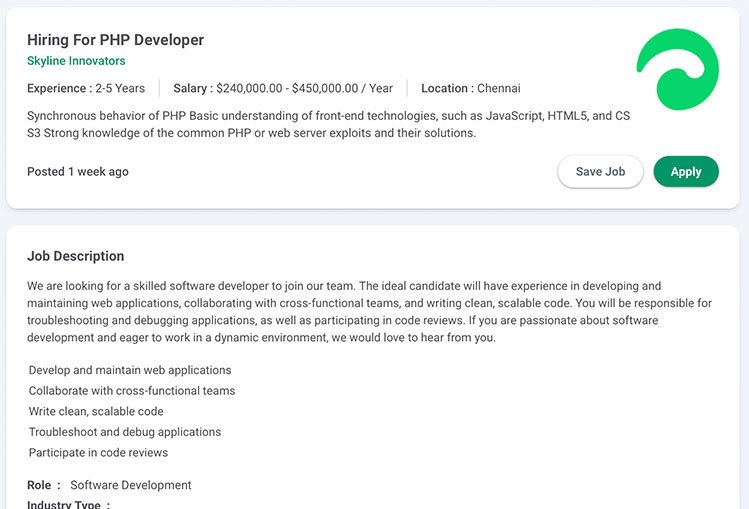Select Troubleshoot and debug applications item
The height and width of the screenshot is (509, 749).
click(x=125, y=432)
